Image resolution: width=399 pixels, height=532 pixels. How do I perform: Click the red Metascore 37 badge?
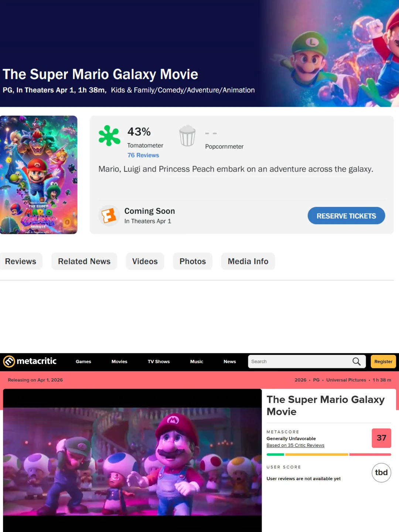381,438
